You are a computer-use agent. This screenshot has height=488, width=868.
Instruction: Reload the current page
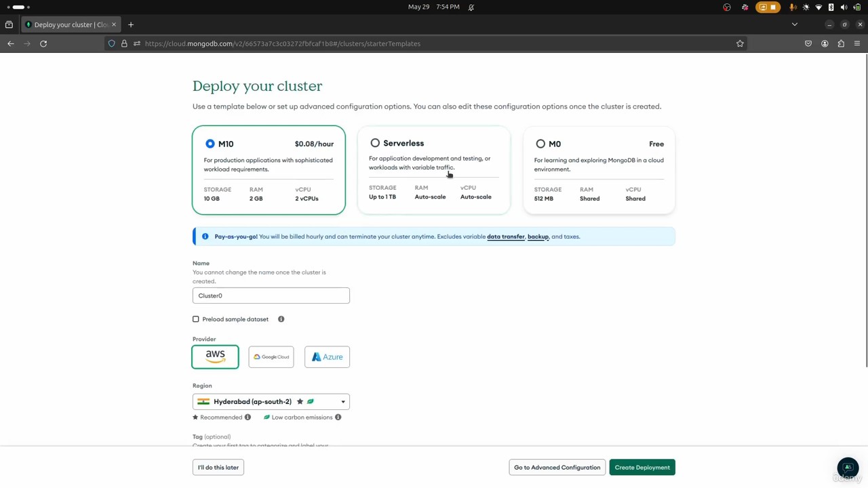point(43,43)
